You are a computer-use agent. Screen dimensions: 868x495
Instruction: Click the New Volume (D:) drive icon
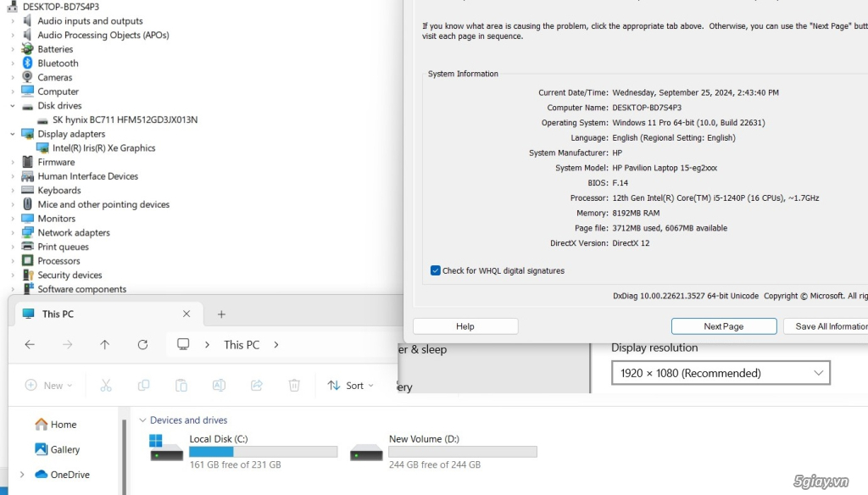point(366,453)
